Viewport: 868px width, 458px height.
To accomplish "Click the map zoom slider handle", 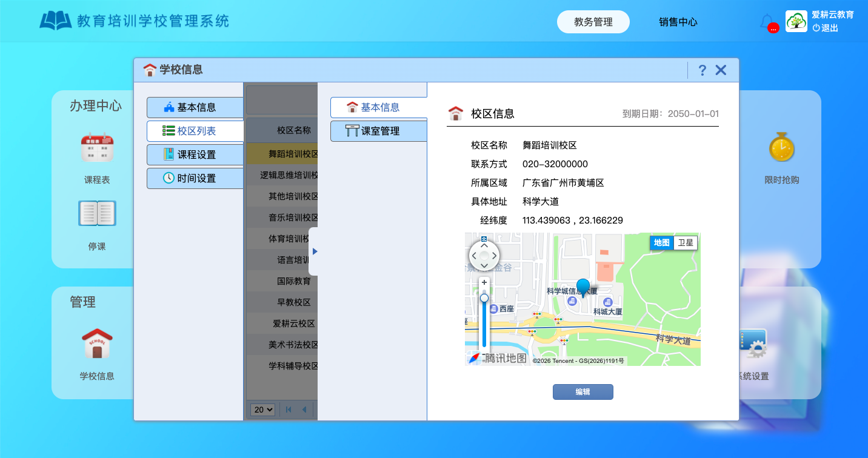I will pos(484,298).
